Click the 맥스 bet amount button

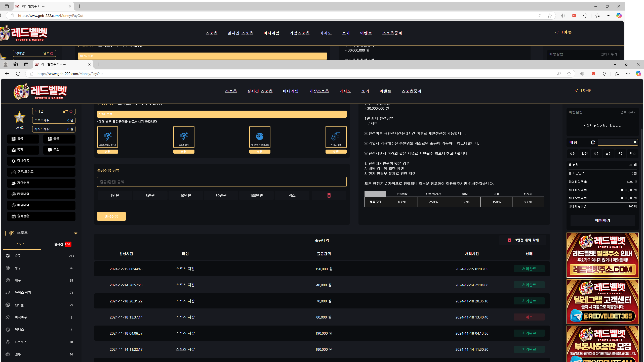coord(633,154)
